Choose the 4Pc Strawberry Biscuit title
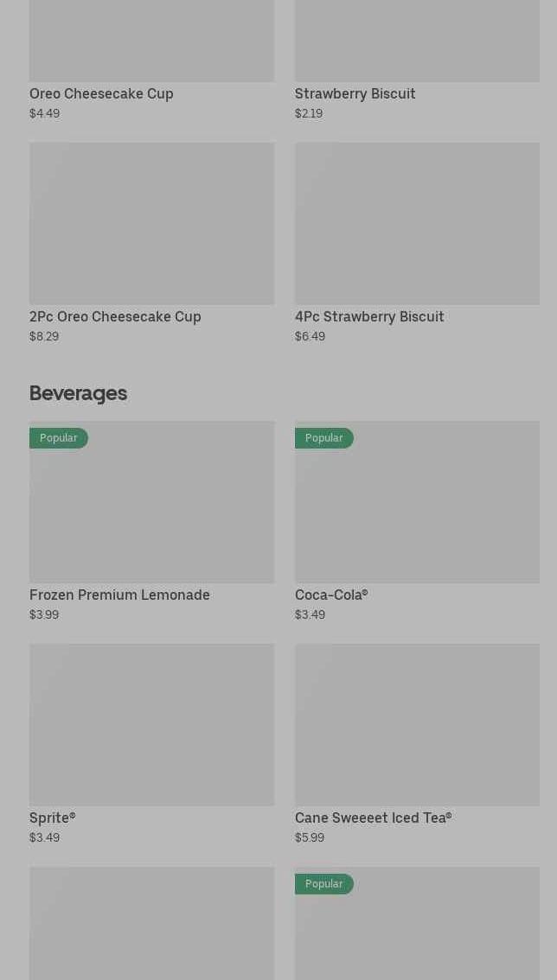This screenshot has width=557, height=980. (369, 316)
